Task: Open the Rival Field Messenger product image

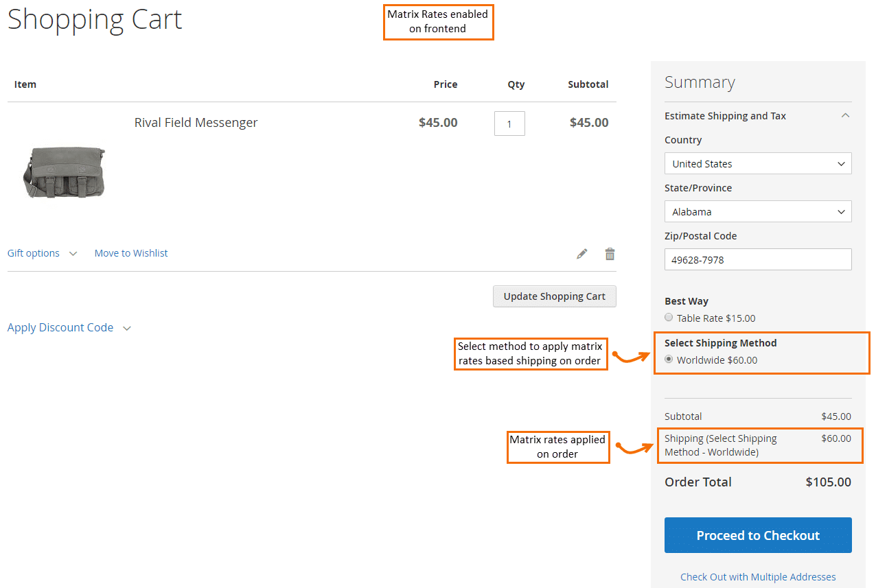Action: tap(64, 172)
